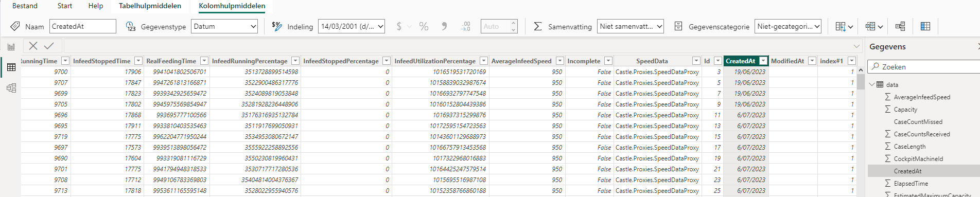Open filter dropdown on index#1 column

click(852, 61)
